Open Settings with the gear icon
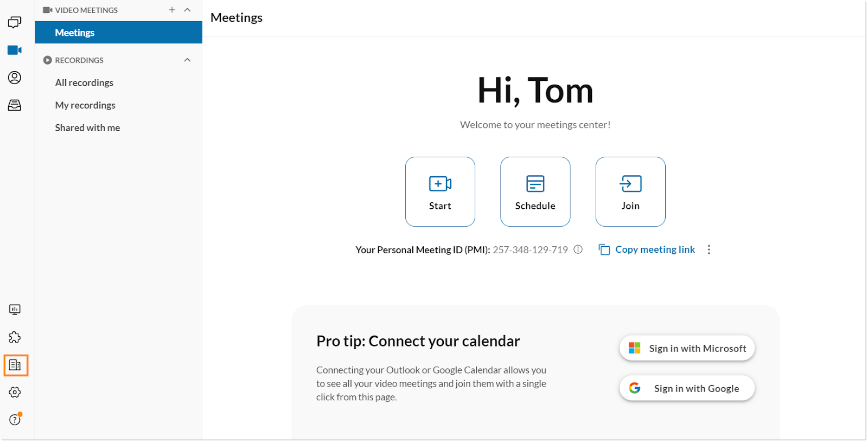868x442 pixels. point(15,392)
